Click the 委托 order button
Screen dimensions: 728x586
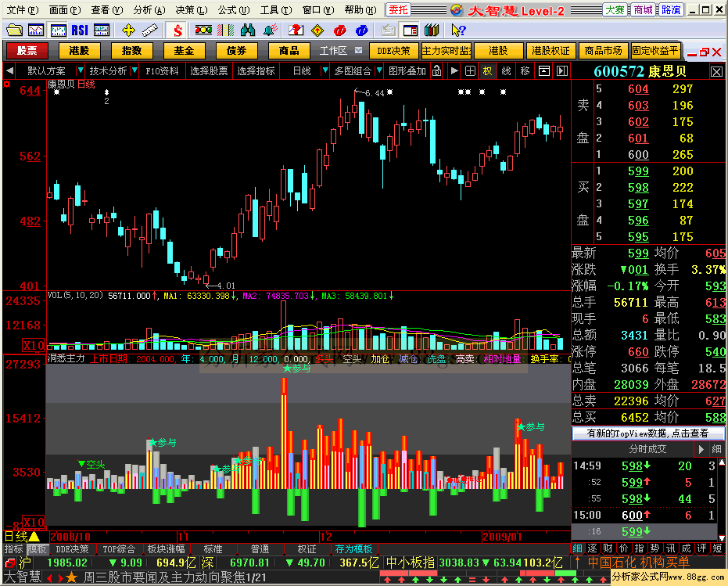398,9
